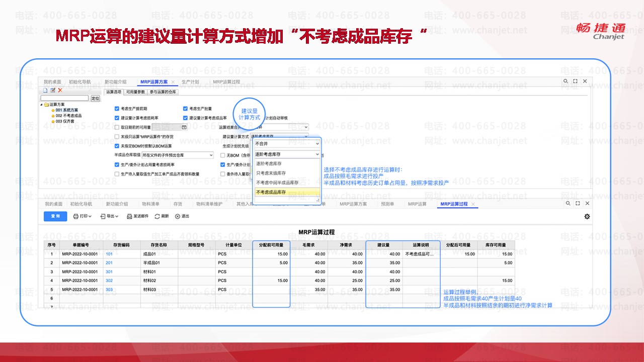Close the MRP运算过程 tab

click(x=473, y=204)
